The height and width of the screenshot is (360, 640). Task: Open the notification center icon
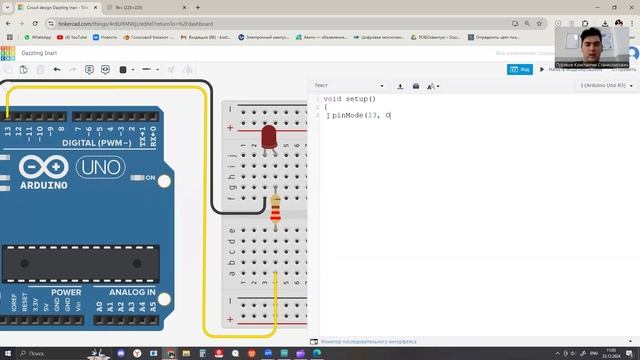(629, 353)
